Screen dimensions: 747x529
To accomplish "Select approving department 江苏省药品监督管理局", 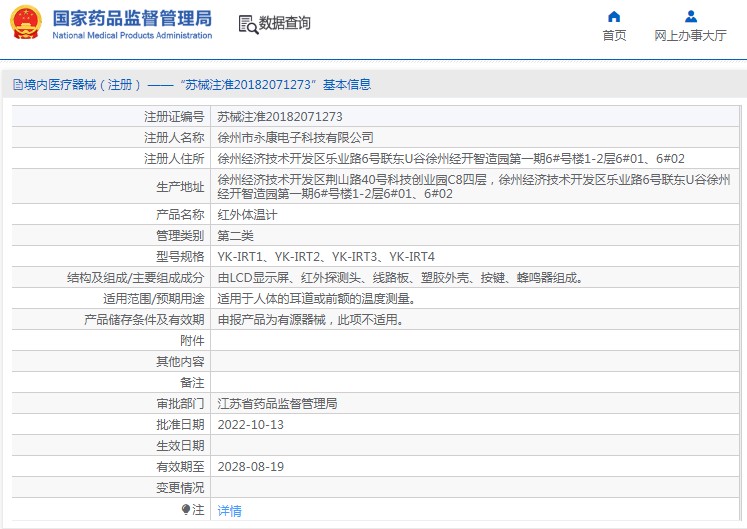I will tap(277, 404).
